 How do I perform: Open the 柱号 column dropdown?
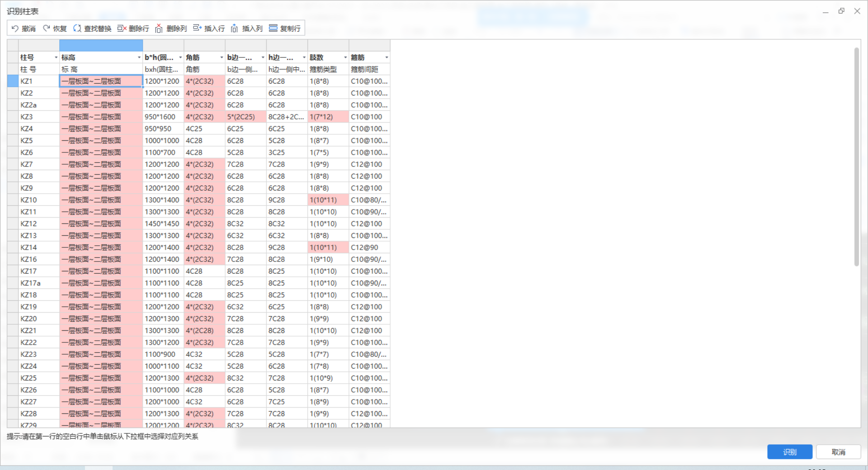coord(56,57)
